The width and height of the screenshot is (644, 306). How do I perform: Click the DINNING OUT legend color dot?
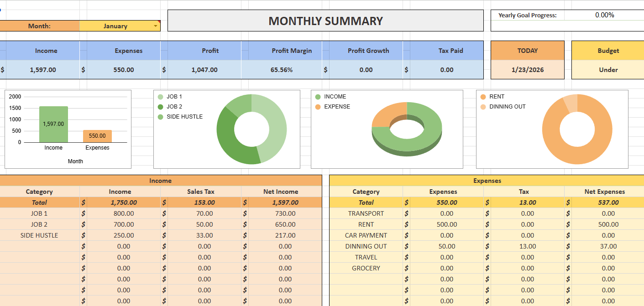tap(483, 107)
